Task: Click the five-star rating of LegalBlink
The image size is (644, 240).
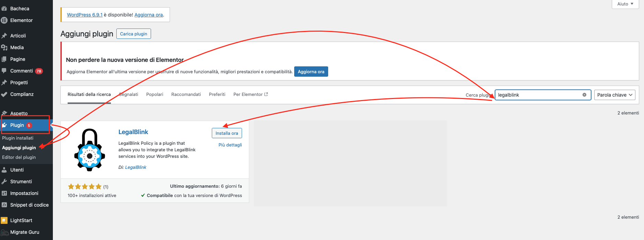Action: pyautogui.click(x=85, y=187)
